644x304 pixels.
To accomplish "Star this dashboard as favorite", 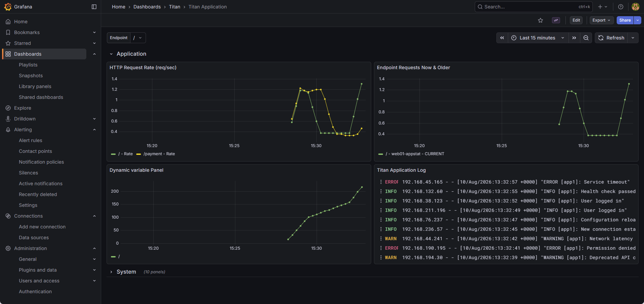I will 540,20.
